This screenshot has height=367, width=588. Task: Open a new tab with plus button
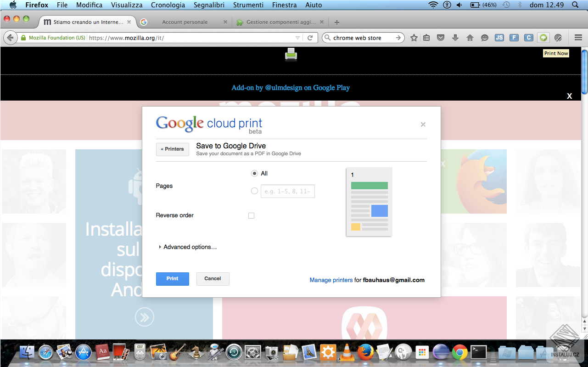pos(337,22)
